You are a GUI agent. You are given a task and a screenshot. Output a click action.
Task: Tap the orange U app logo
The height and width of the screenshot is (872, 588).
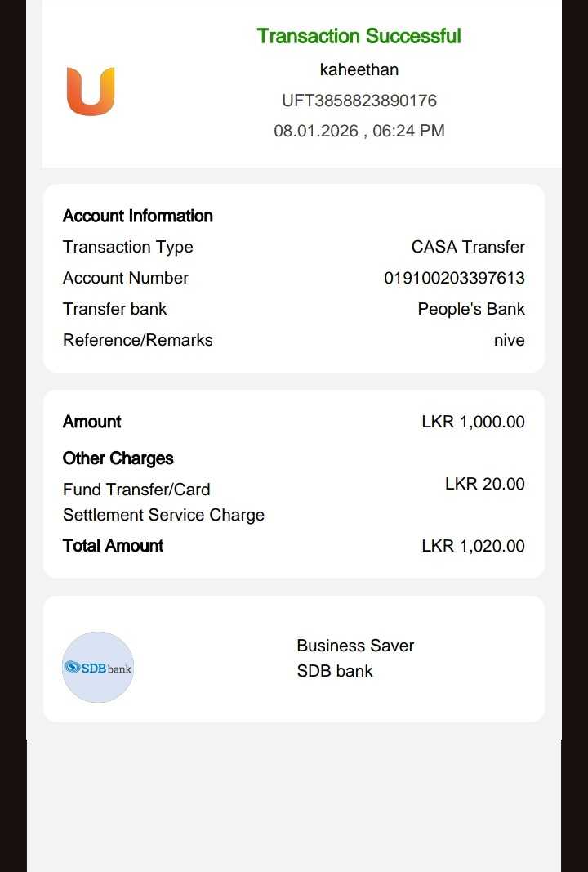tap(91, 92)
